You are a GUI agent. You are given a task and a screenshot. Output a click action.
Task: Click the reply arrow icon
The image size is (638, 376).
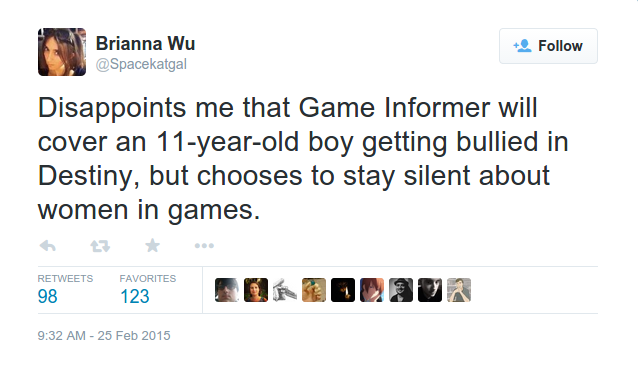tap(48, 246)
